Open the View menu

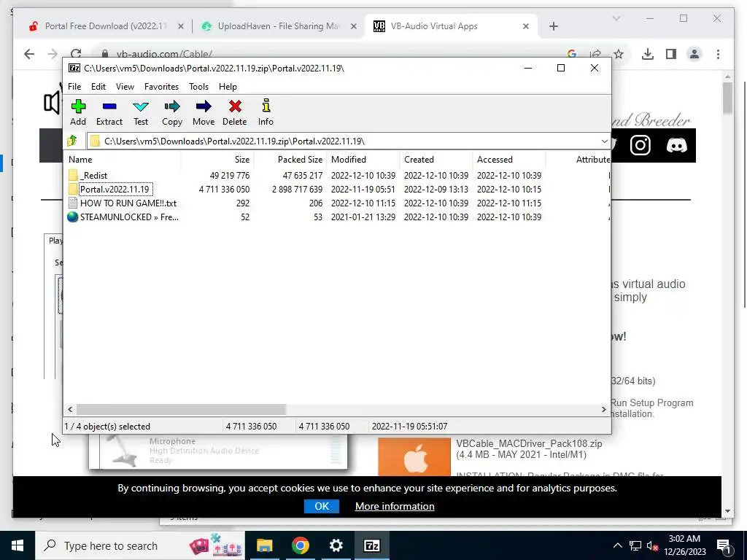pos(125,87)
